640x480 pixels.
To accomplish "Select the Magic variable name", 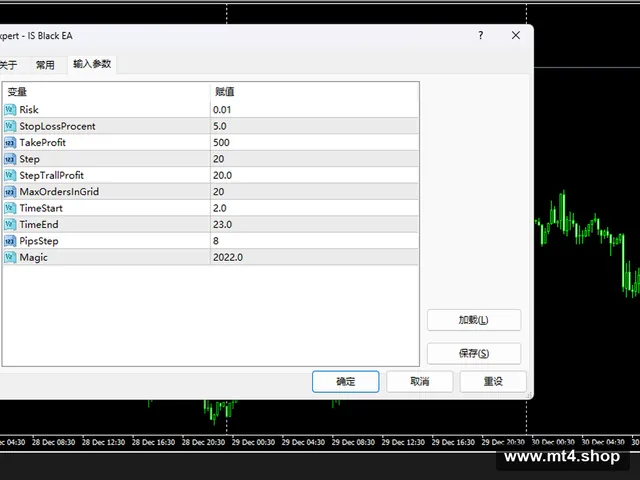I will point(33,258).
